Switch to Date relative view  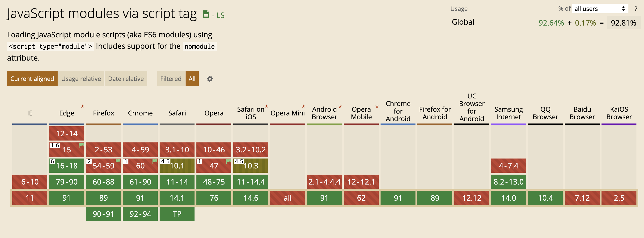[x=126, y=79]
